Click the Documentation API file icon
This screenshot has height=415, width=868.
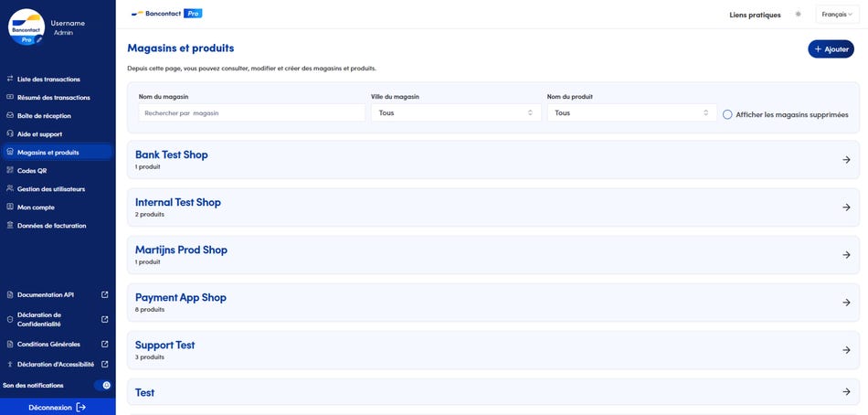point(9,294)
